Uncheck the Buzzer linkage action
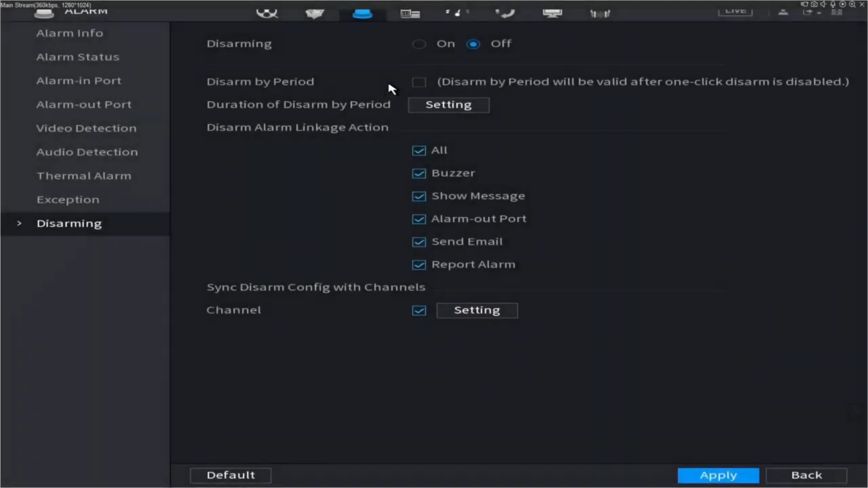 click(x=419, y=173)
